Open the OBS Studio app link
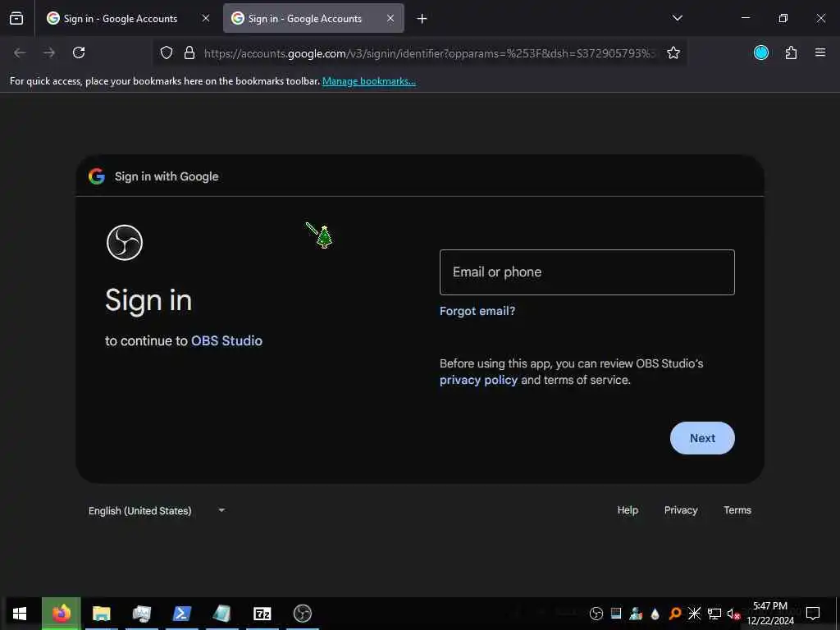Screen dimensions: 840x630 tap(226, 340)
